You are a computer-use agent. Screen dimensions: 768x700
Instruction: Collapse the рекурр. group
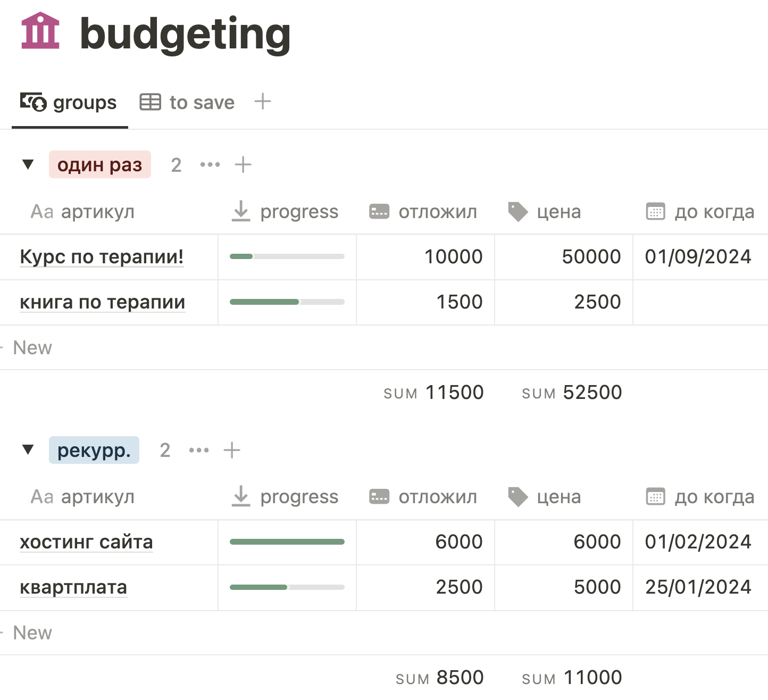pos(28,451)
